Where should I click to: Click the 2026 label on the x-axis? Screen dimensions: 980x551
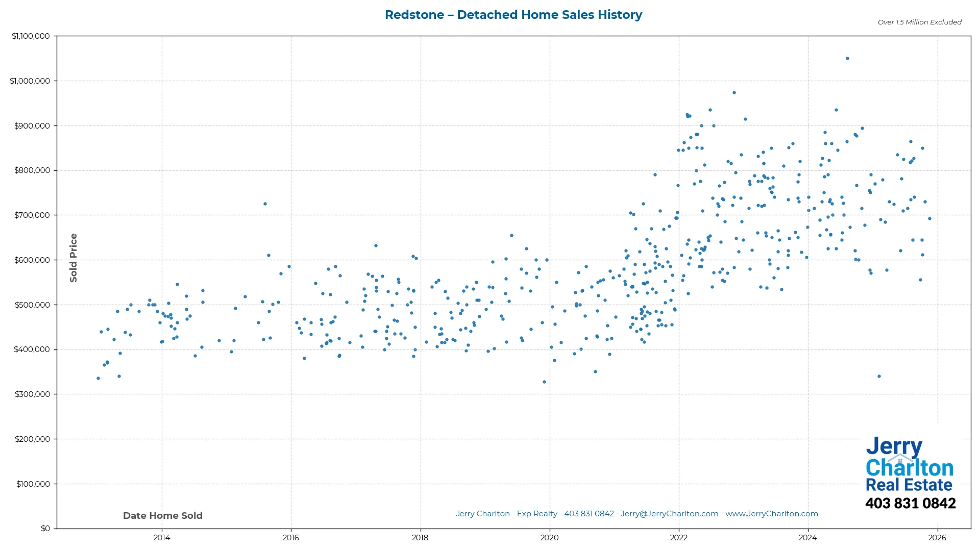click(937, 538)
